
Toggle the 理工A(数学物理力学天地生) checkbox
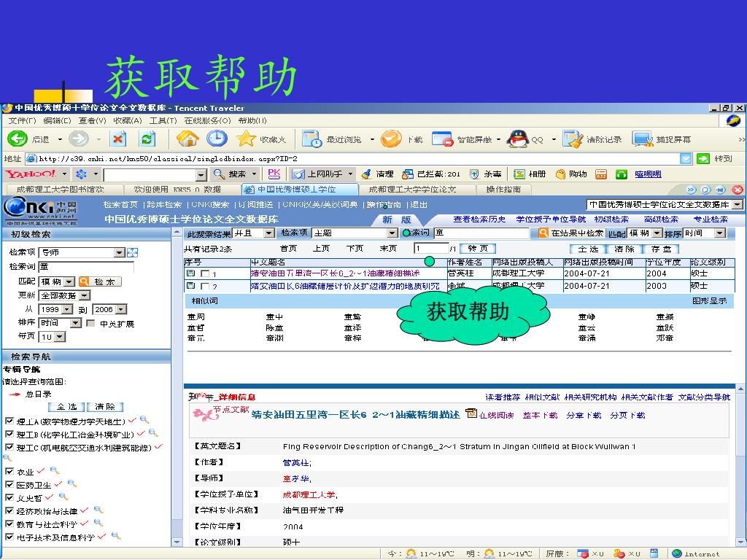tap(9, 421)
